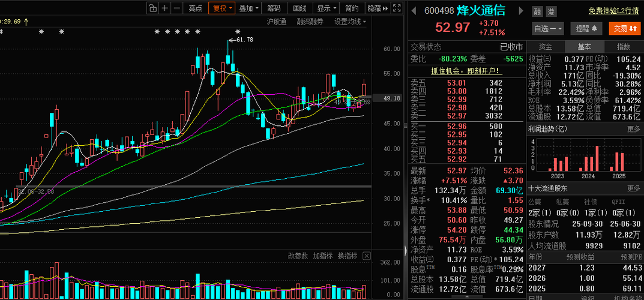Image resolution: width=644 pixels, height=300 pixels.
Task: Toggle 融资融券 overlay on chart
Action: pos(310,22)
